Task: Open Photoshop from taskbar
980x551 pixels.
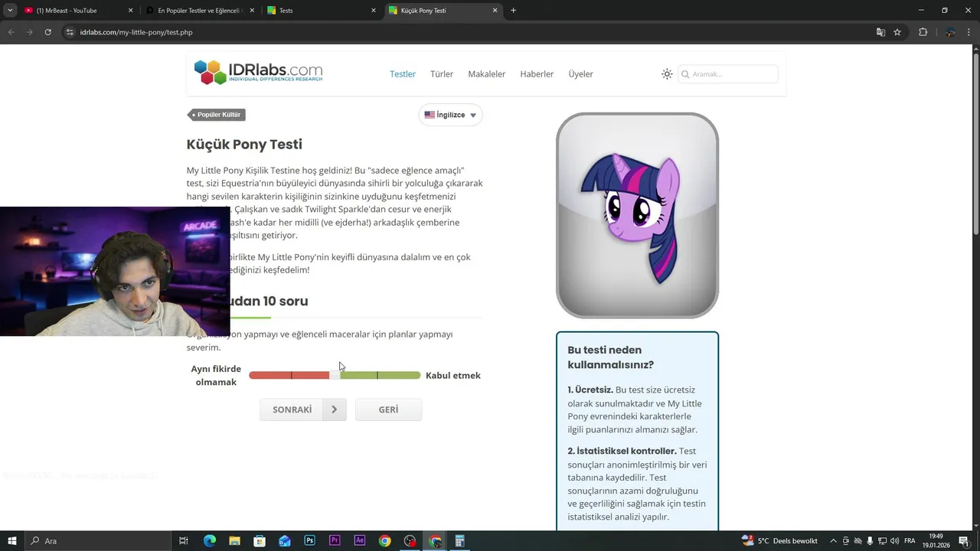Action: tap(309, 541)
